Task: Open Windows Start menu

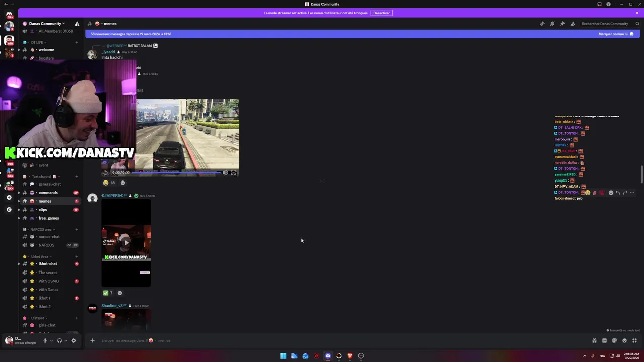Action: [283, 356]
